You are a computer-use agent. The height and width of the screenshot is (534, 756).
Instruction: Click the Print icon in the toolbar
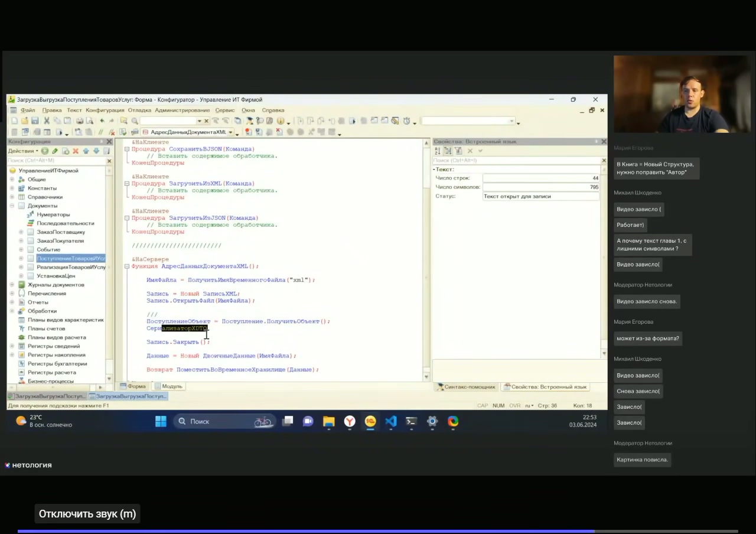79,121
